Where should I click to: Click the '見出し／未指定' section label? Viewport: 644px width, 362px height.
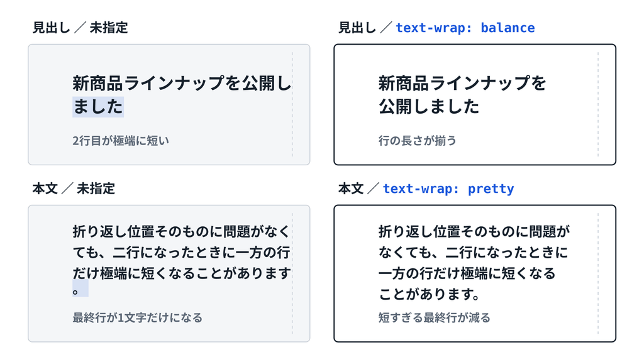tap(80, 28)
